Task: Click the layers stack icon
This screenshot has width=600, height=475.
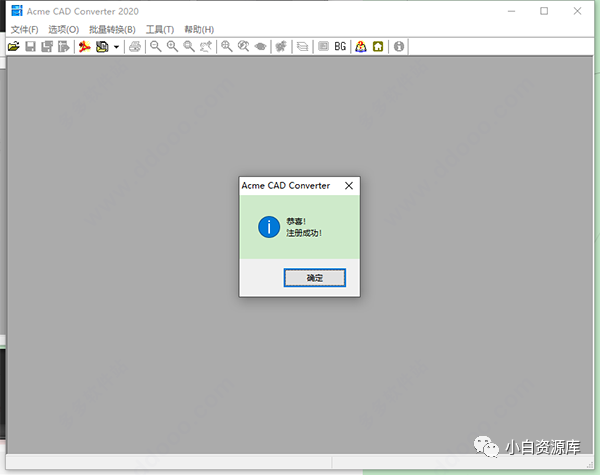Action: pos(302,47)
